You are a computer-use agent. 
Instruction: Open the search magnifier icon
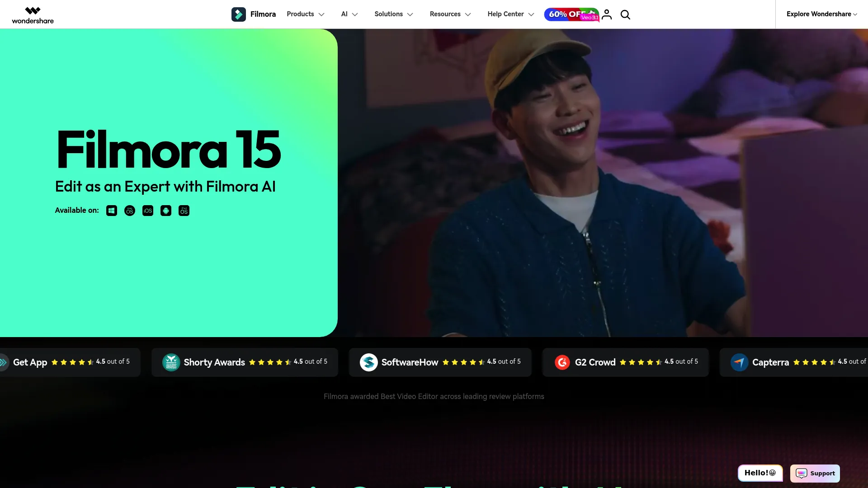pyautogui.click(x=625, y=14)
